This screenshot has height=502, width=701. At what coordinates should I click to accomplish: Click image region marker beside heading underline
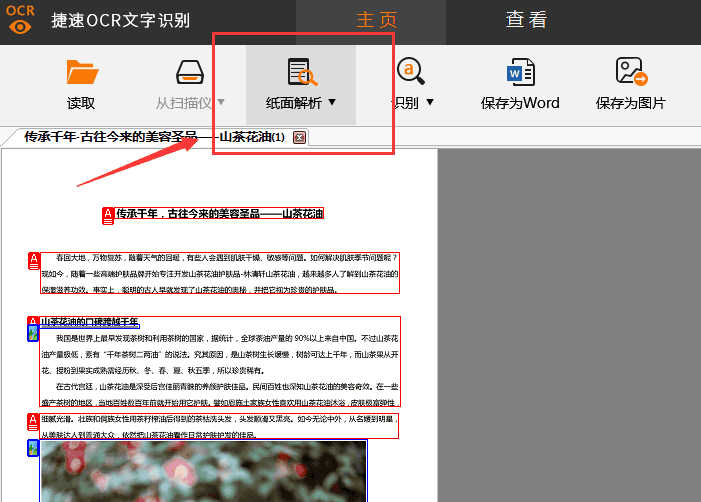click(x=33, y=333)
